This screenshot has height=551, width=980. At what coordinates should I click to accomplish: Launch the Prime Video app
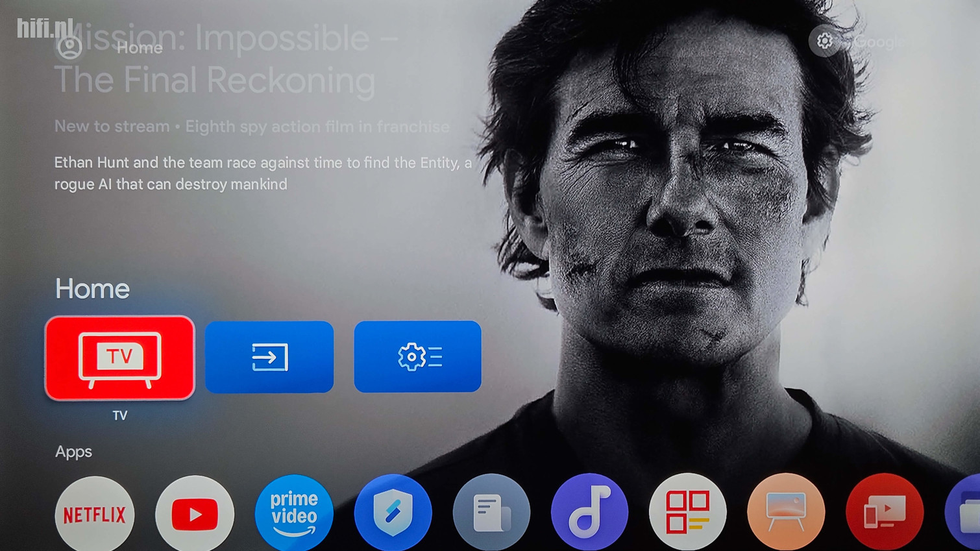click(294, 513)
